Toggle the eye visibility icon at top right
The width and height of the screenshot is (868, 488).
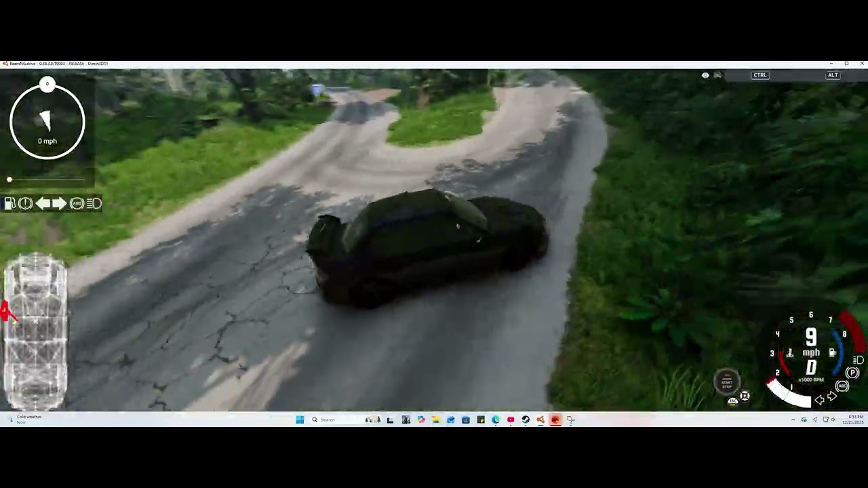(705, 75)
